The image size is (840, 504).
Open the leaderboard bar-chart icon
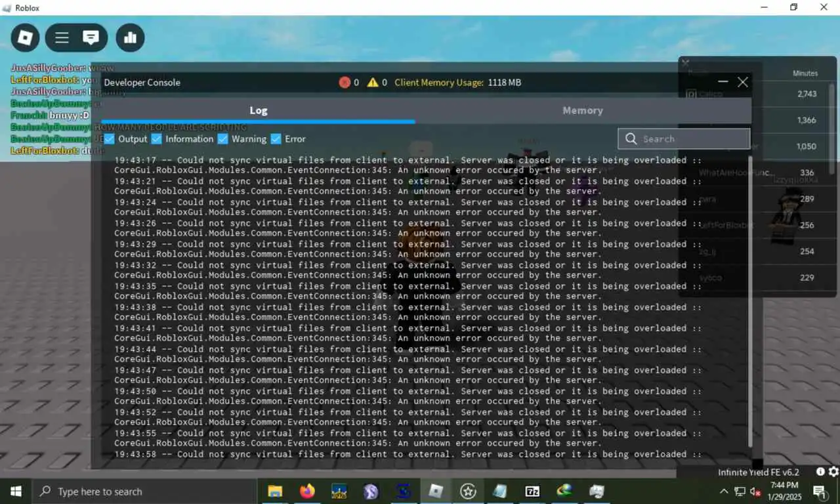(x=130, y=37)
